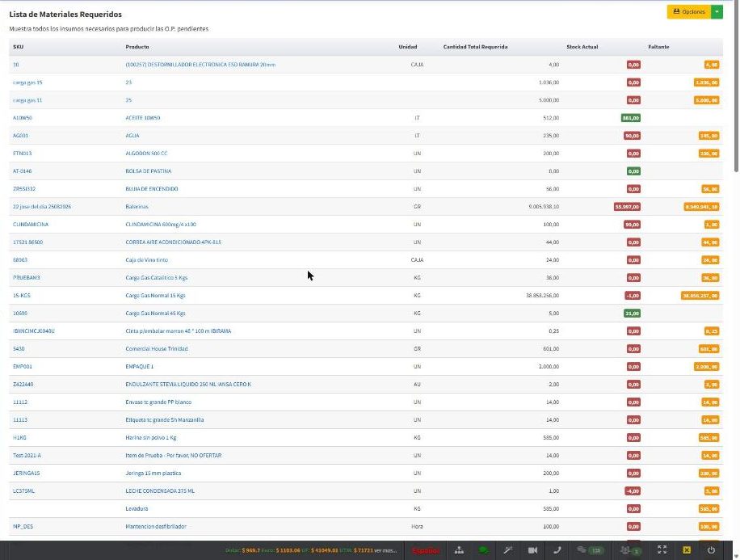Open SKU link A10W50
This screenshot has width=740, height=560.
pos(23,118)
